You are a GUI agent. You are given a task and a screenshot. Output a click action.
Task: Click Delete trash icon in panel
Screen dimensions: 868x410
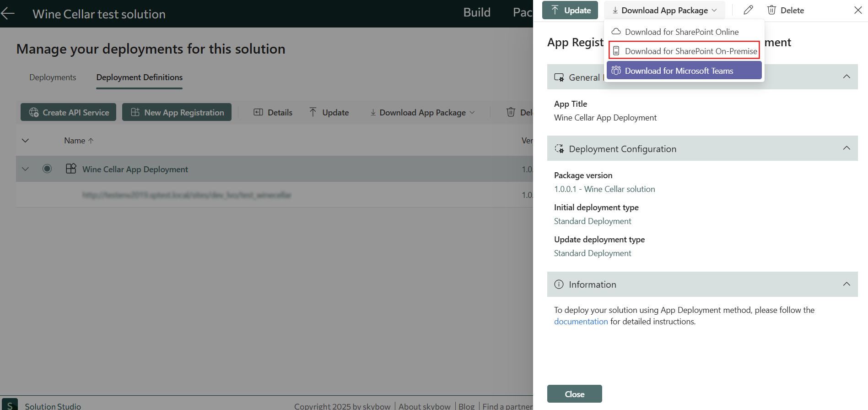(x=771, y=10)
